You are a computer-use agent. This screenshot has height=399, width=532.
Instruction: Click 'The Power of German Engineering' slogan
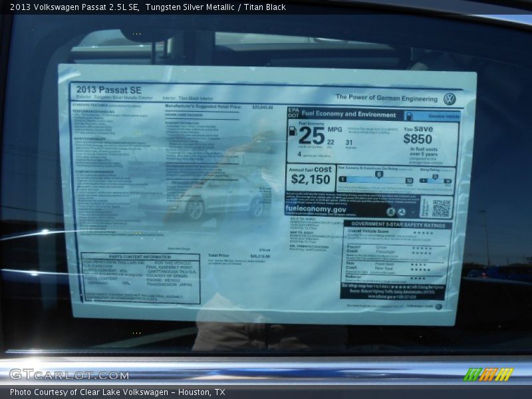pyautogui.click(x=386, y=98)
